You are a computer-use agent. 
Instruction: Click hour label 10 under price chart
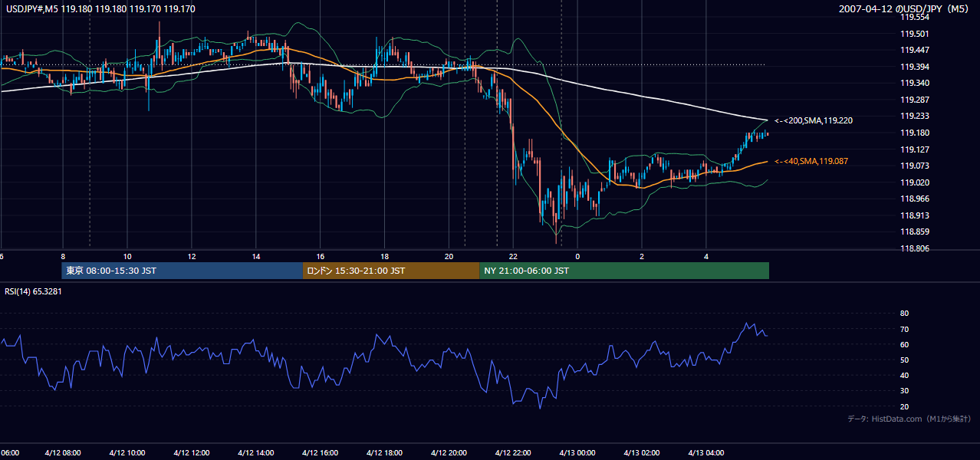pos(127,257)
